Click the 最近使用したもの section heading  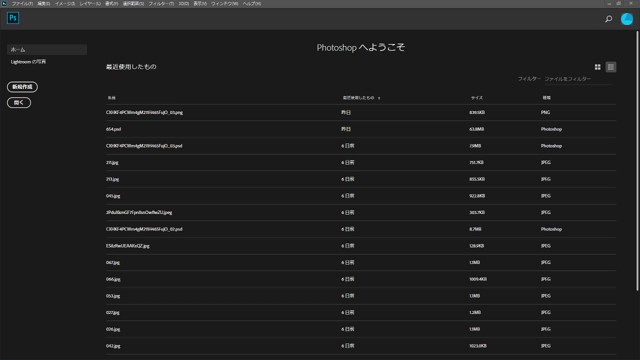[131, 67]
